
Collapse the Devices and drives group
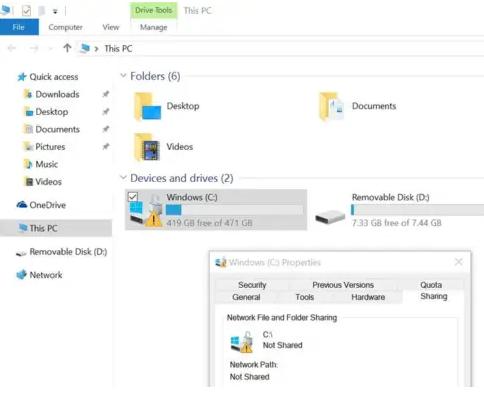pyautogui.click(x=123, y=178)
